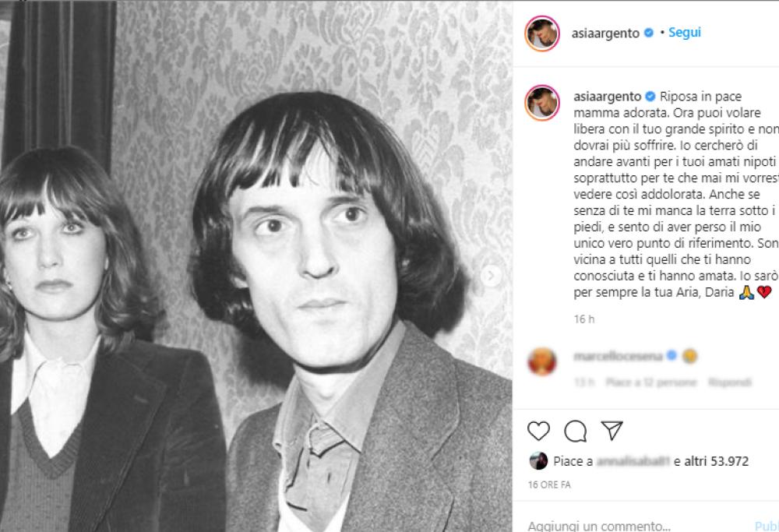Like the post with the heart icon
The width and height of the screenshot is (779, 532).
[538, 431]
